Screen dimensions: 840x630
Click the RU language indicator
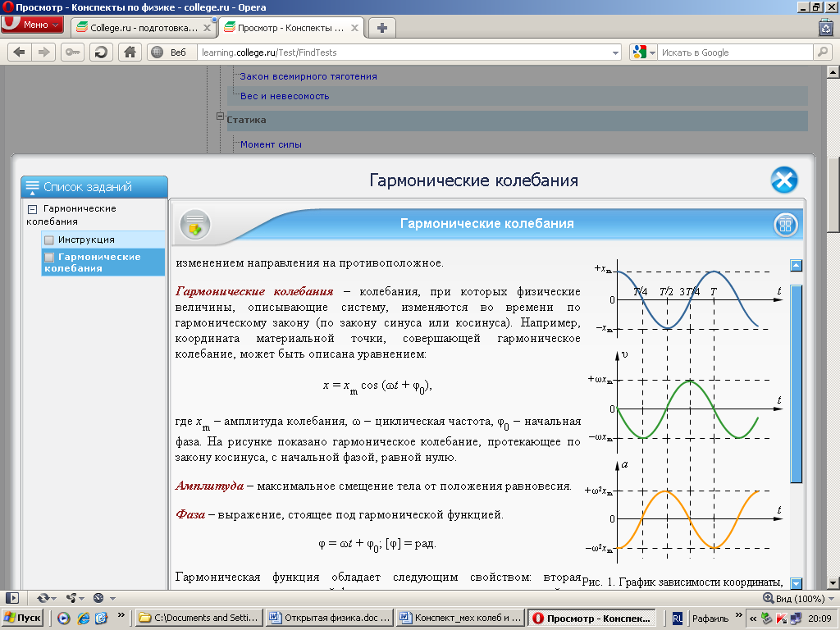[x=678, y=619]
